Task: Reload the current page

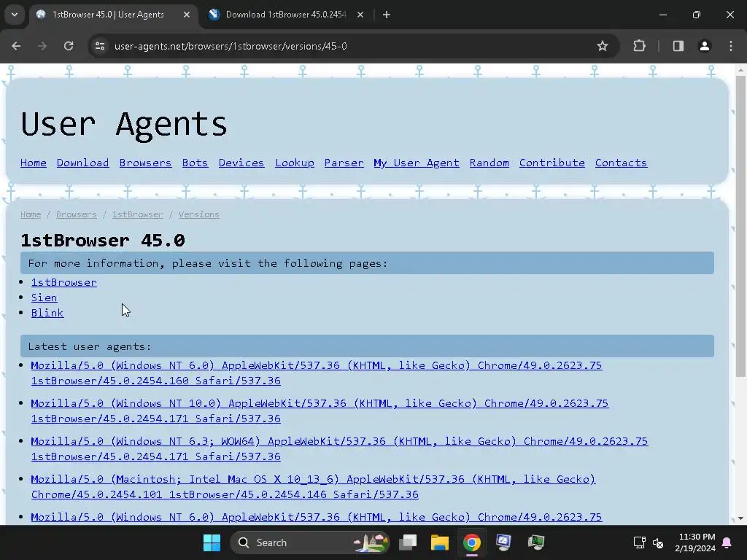Action: pos(69,46)
